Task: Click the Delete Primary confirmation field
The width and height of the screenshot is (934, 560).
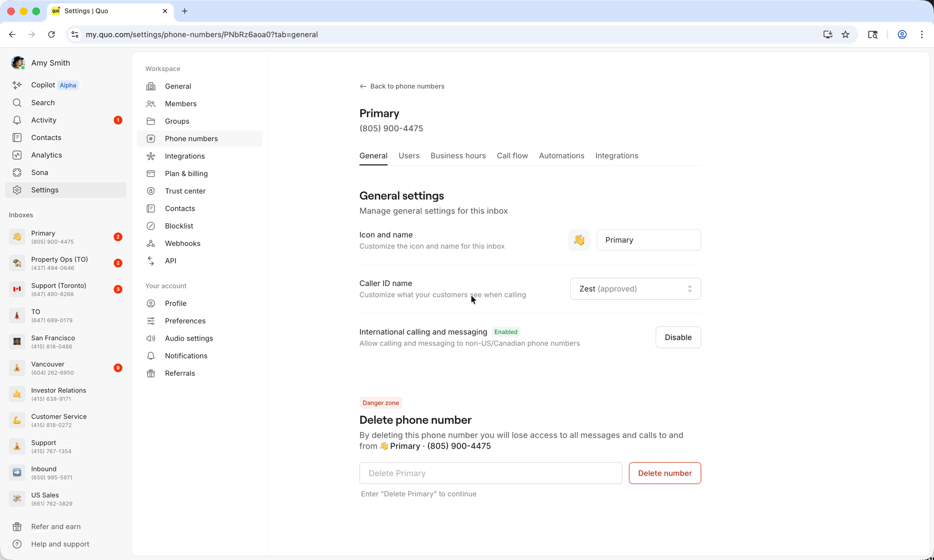Action: point(490,473)
